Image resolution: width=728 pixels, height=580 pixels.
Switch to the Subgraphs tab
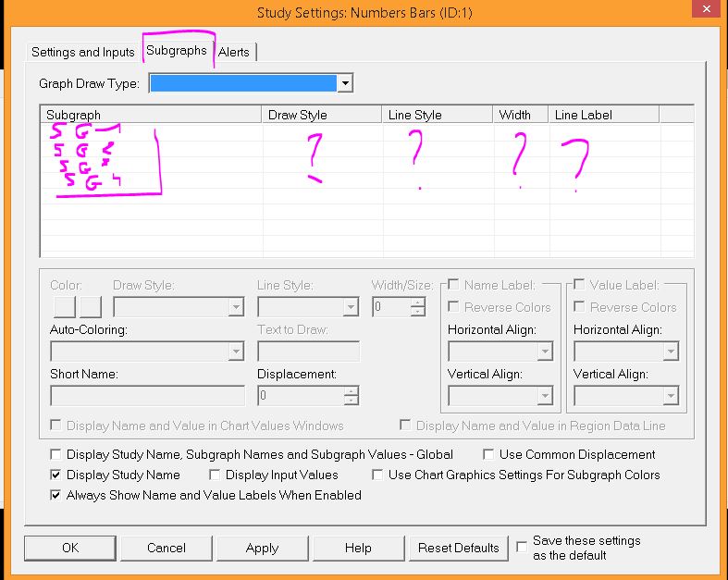coord(177,50)
